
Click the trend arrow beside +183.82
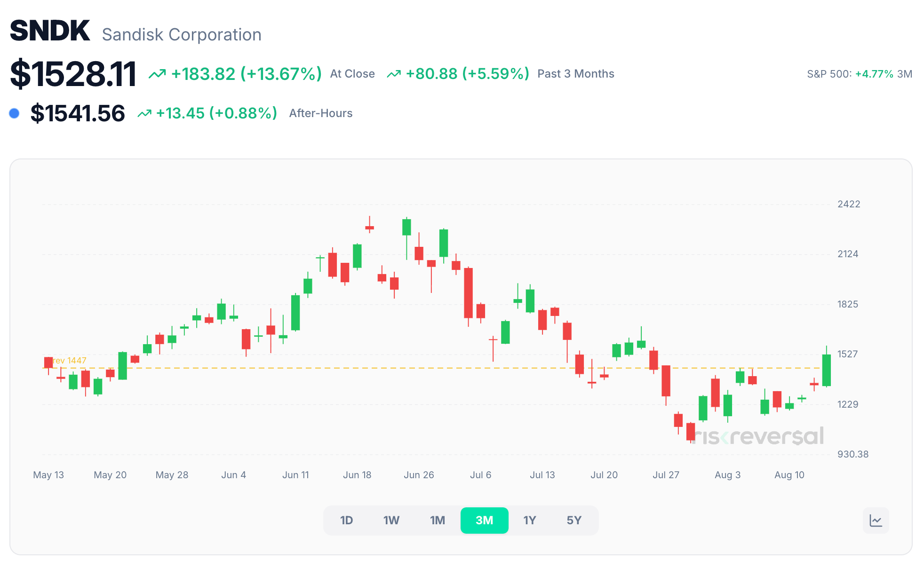(157, 74)
